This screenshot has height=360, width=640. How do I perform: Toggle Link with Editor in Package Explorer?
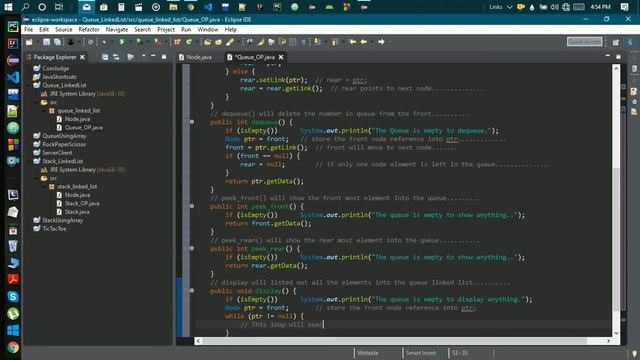click(x=116, y=57)
